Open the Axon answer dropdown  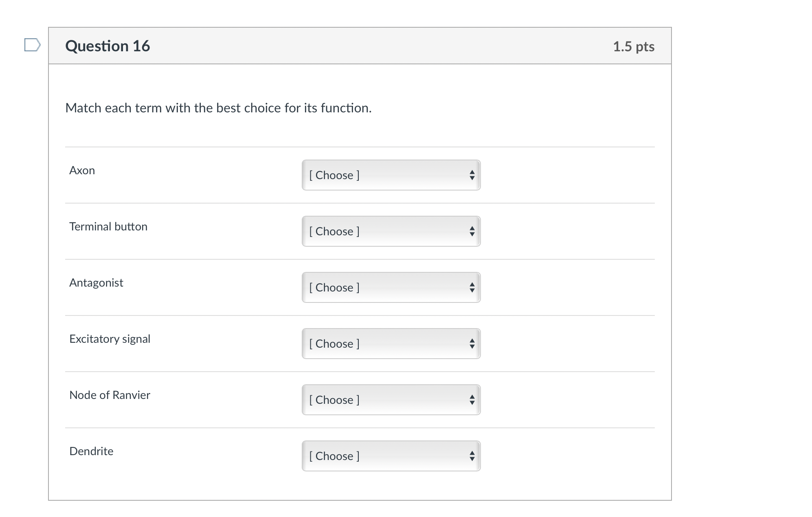(390, 175)
